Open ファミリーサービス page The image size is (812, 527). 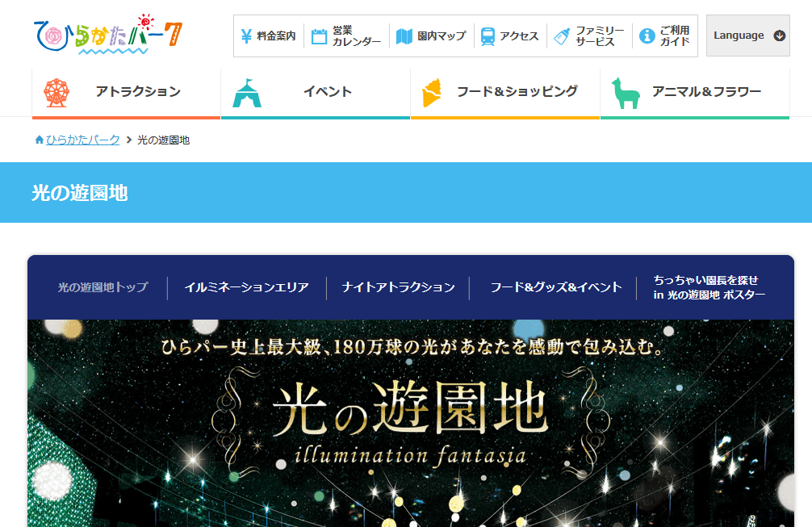click(589, 36)
